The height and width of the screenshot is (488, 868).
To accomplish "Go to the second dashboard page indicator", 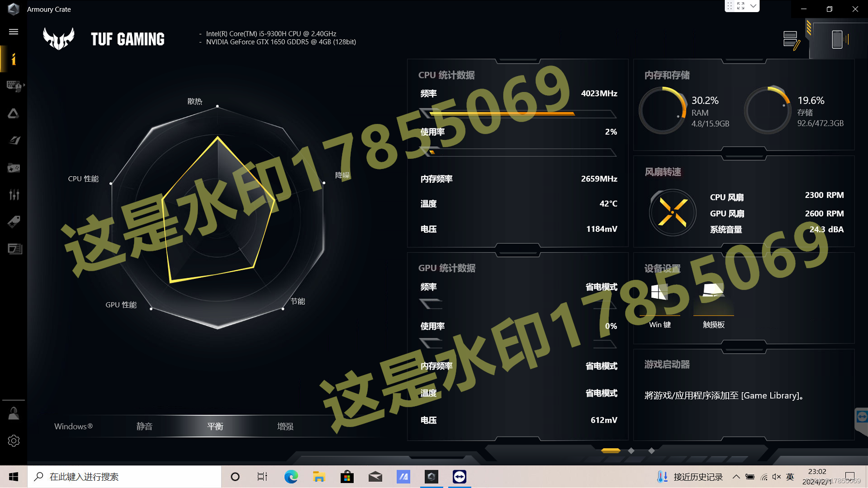I will coord(631,450).
